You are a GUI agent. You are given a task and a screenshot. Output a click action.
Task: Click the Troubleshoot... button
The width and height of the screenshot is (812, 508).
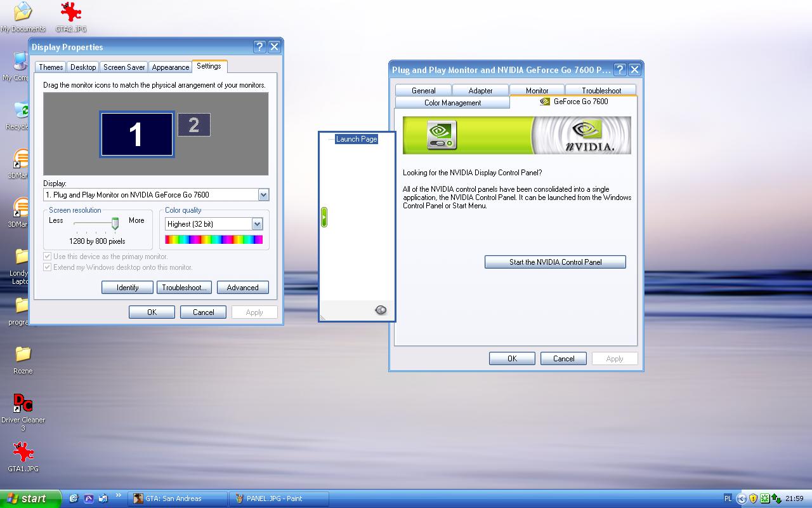pyautogui.click(x=184, y=288)
